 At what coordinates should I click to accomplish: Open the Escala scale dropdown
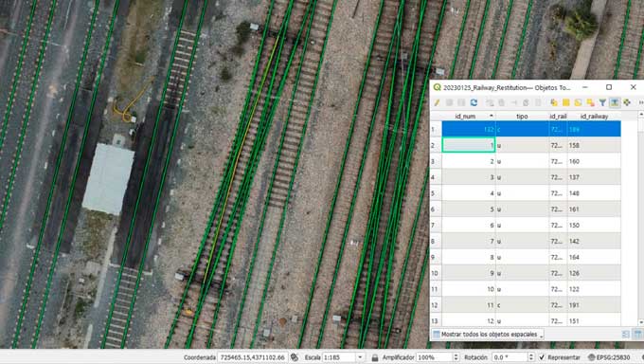coord(360,357)
